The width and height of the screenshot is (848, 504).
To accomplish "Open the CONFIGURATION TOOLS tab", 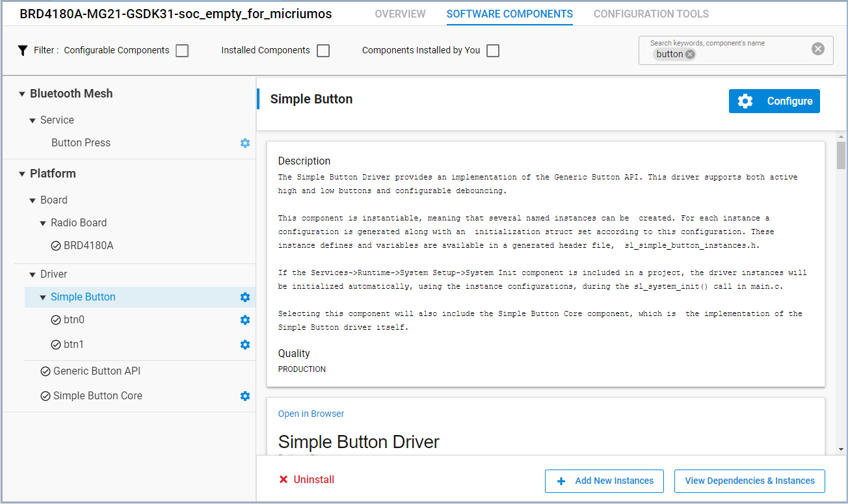I will (651, 14).
